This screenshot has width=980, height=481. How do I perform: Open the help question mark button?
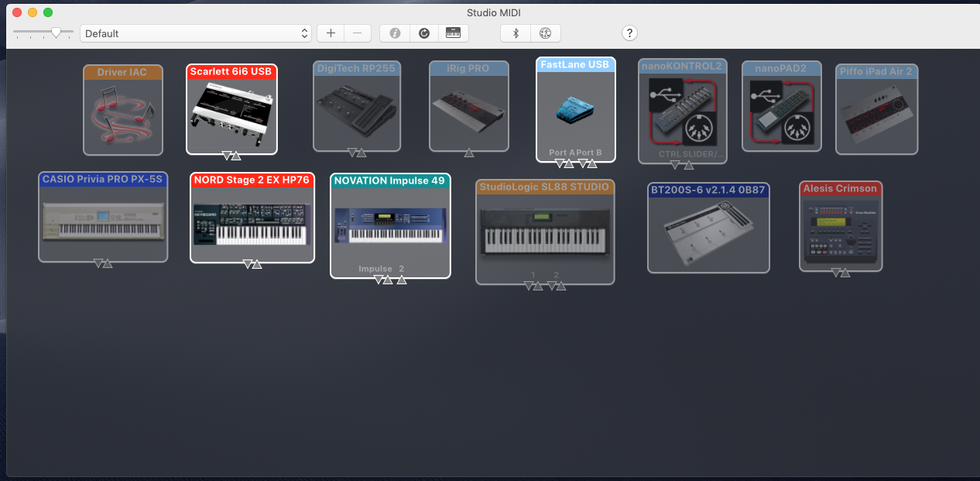click(630, 33)
